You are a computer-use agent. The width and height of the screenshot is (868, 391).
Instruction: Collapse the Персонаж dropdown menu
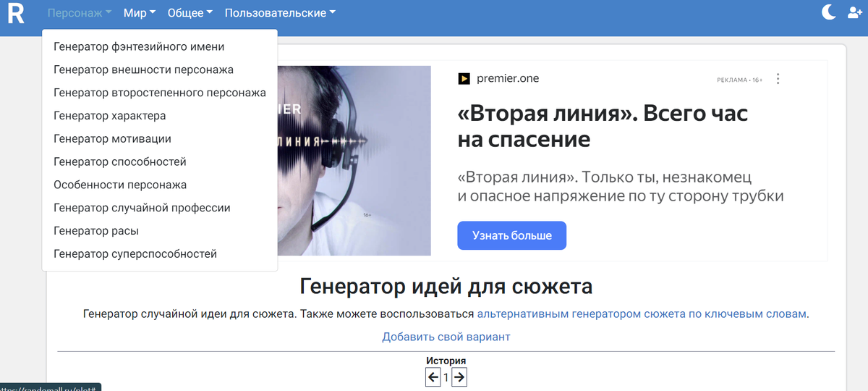(79, 13)
